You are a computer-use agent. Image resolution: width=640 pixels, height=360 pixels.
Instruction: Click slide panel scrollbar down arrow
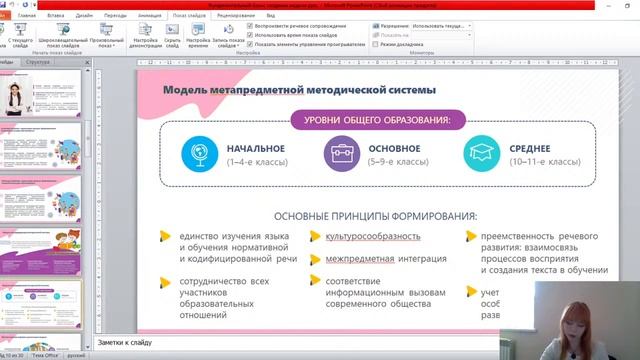88,347
